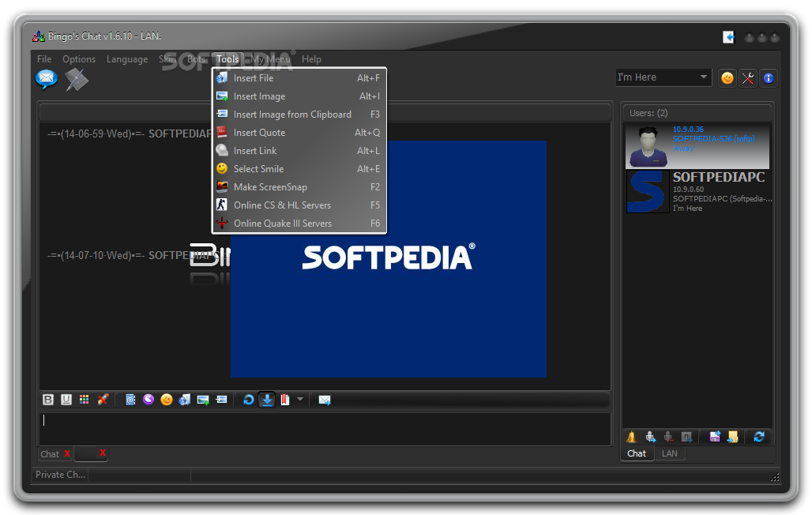Pick Select Smile menu entry
The width and height of the screenshot is (812, 515).
(299, 168)
